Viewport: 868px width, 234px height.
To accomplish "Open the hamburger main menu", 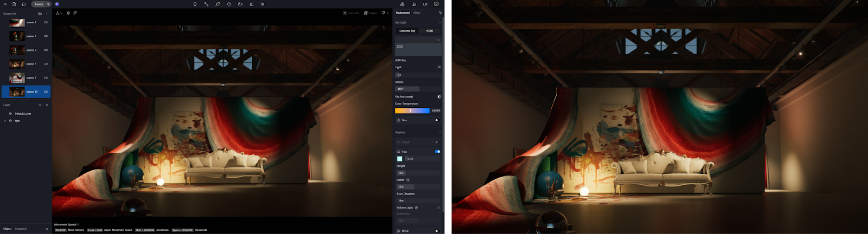I will [x=5, y=4].
